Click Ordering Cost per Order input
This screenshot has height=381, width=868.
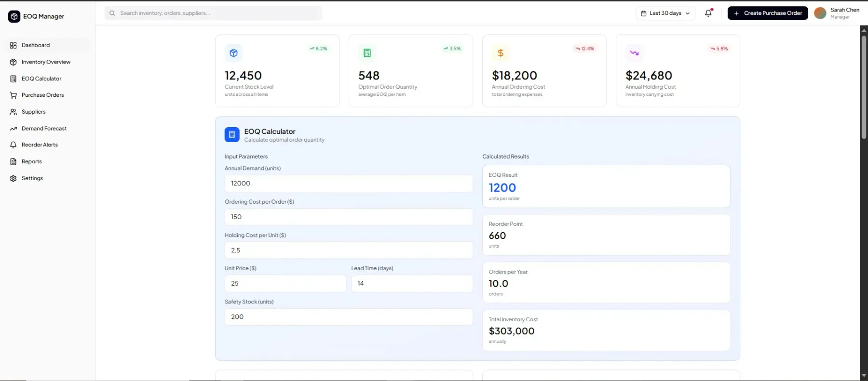coord(349,217)
